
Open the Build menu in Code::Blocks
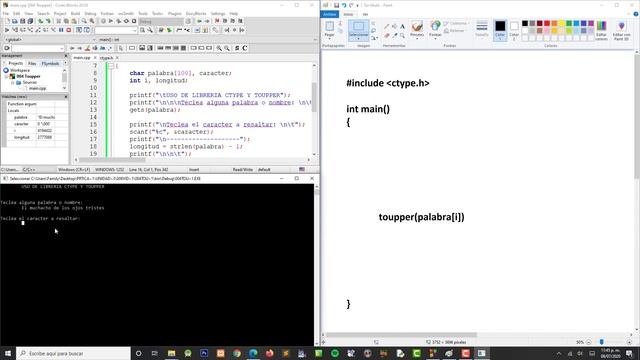click(x=76, y=13)
